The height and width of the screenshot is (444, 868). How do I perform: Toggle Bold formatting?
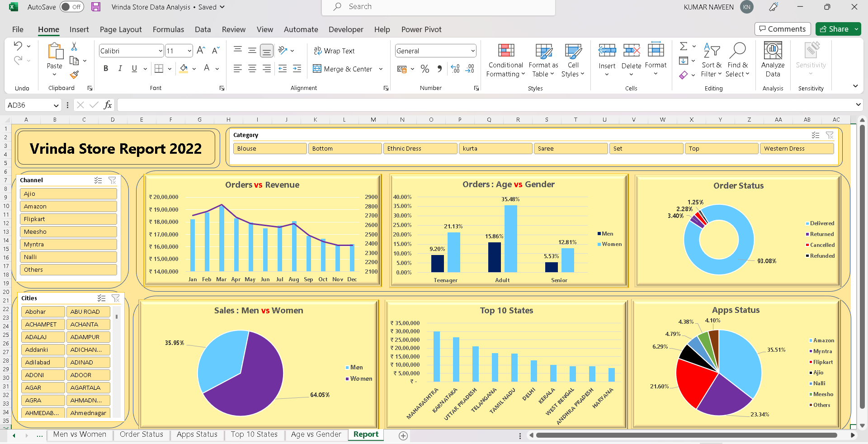point(106,68)
